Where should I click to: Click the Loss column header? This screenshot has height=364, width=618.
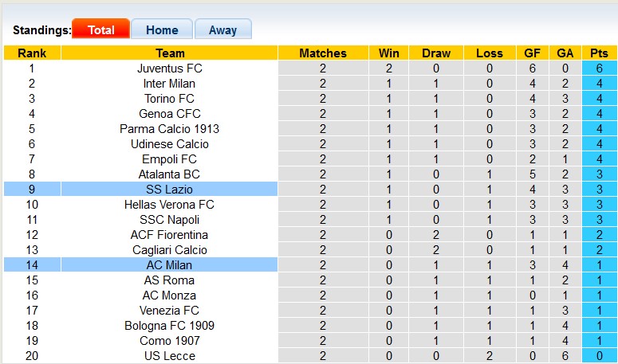[489, 53]
